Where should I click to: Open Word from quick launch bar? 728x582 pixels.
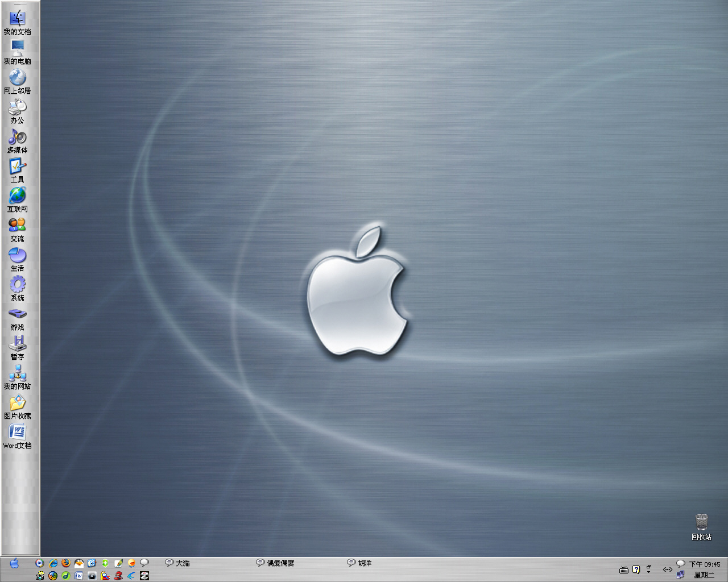(79, 576)
